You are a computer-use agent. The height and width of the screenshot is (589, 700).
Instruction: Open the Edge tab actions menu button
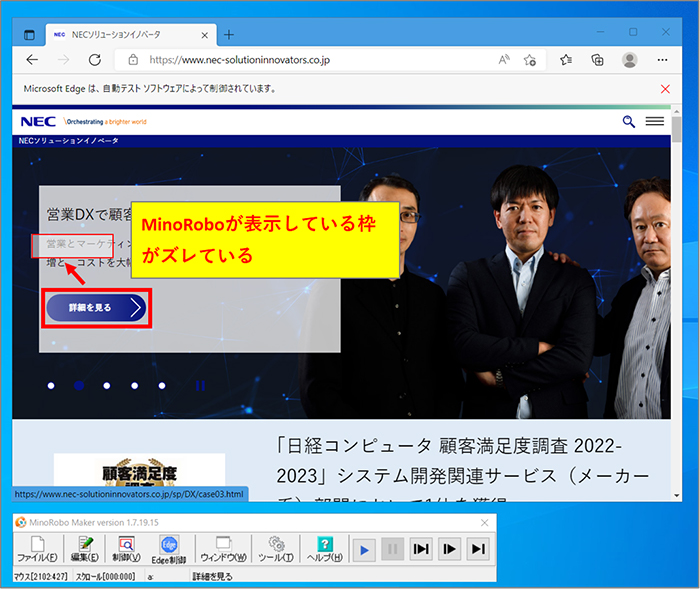tap(30, 34)
